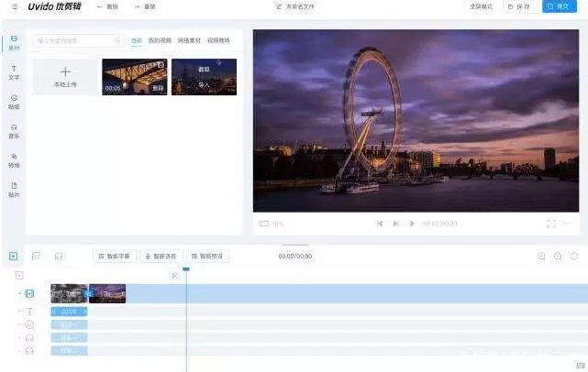Open the 文字 text panel in sidebar

click(x=14, y=71)
